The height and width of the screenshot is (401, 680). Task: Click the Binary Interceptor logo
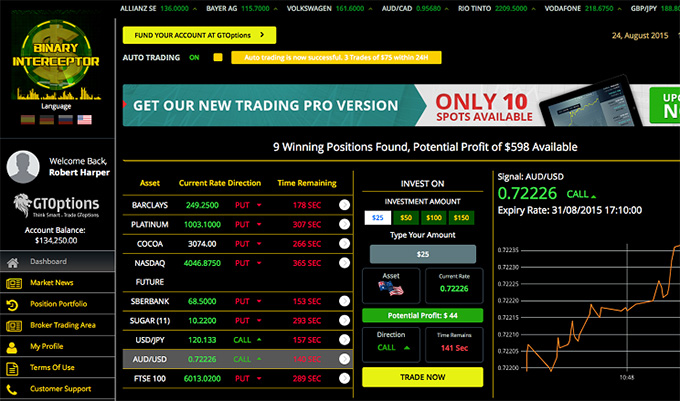tap(56, 59)
